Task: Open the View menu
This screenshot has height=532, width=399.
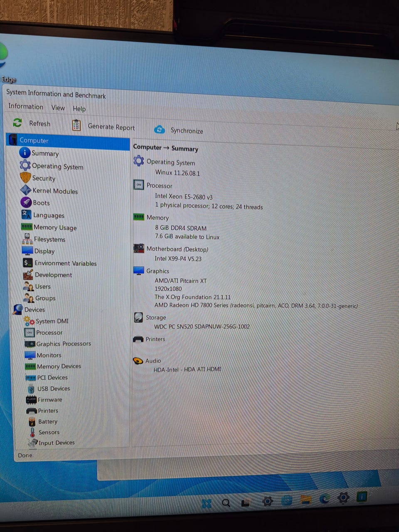Action: pos(58,108)
